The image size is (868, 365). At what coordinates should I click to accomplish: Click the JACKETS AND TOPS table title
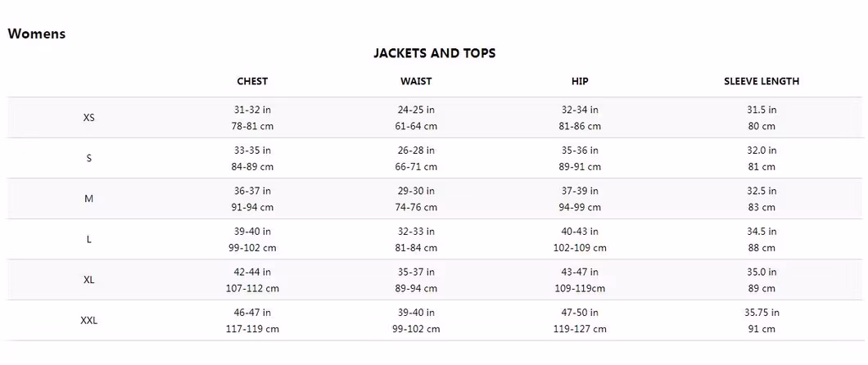coord(434,53)
